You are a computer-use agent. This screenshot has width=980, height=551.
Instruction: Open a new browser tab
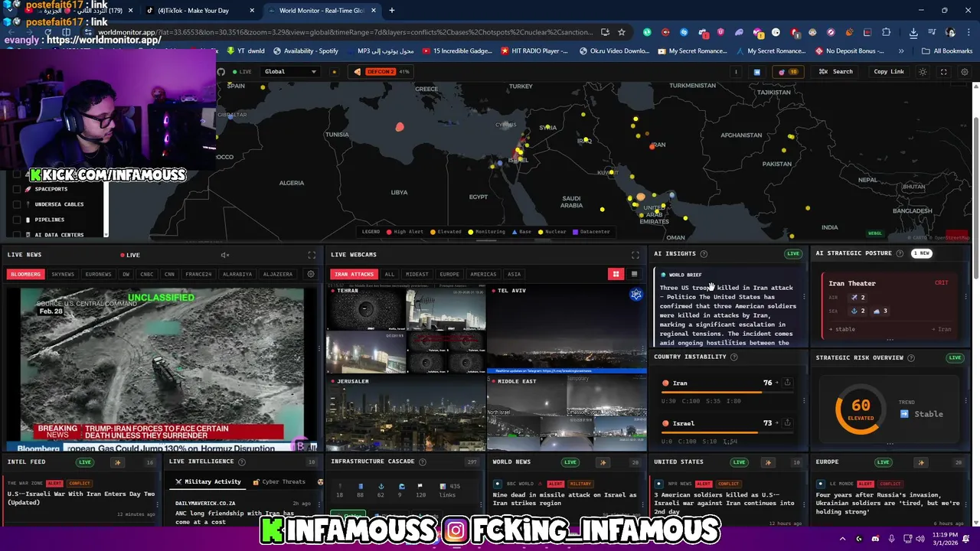pos(392,11)
